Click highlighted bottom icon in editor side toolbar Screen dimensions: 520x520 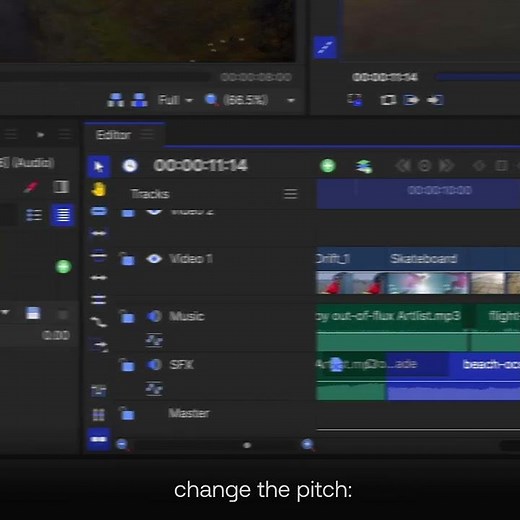click(x=99, y=440)
